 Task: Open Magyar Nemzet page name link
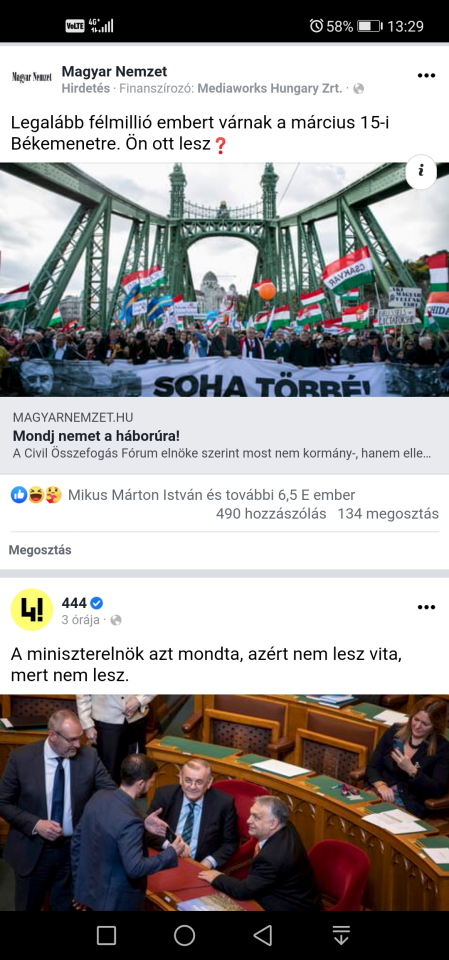click(114, 72)
